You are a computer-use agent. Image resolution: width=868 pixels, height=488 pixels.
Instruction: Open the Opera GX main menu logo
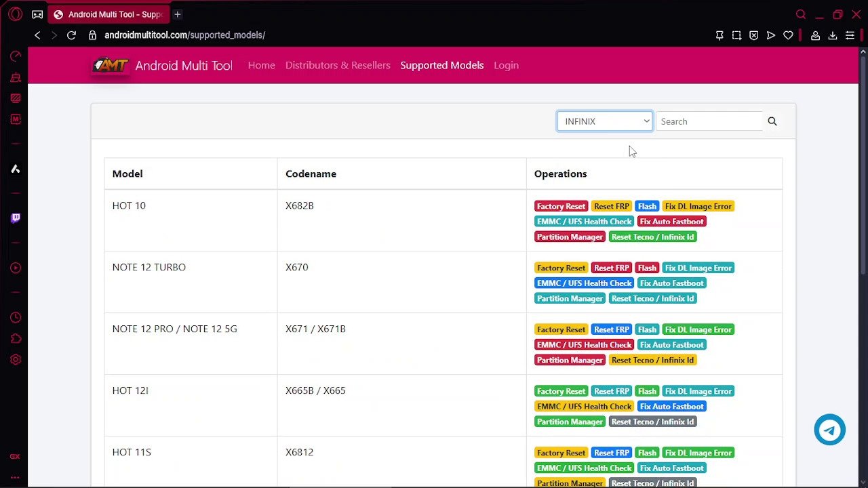pos(15,14)
